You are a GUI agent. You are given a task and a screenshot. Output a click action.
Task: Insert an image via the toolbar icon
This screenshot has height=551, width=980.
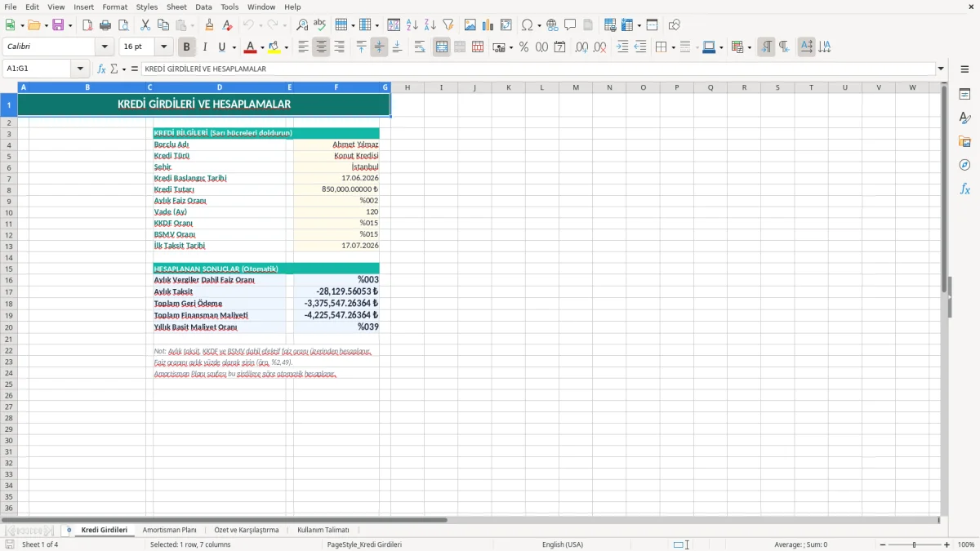(x=470, y=25)
